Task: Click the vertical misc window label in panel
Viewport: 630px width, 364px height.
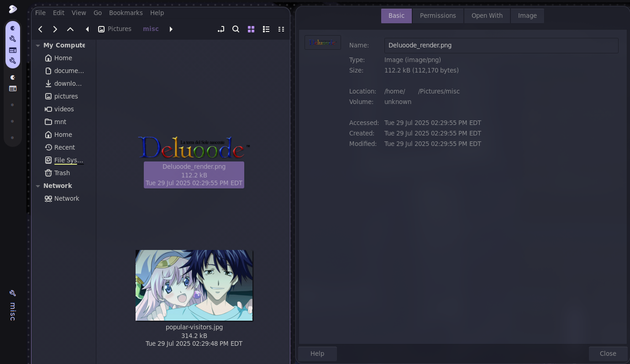Action: coord(13,312)
